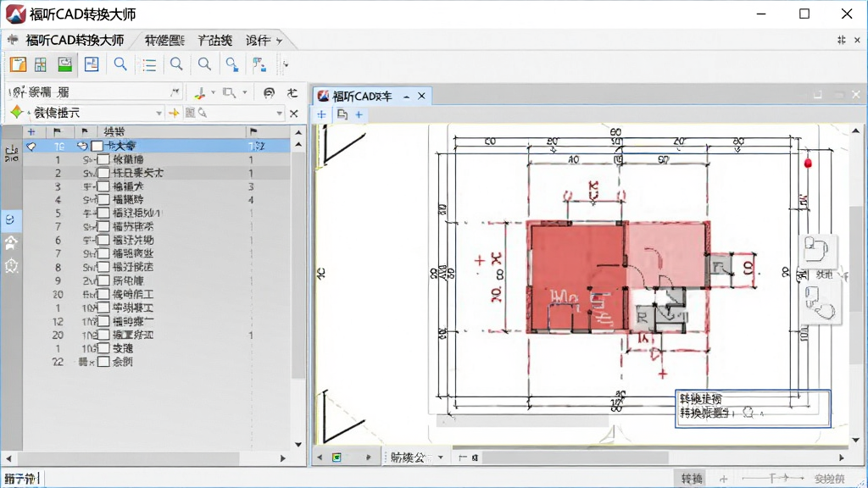Select fourth ribbon tab
The width and height of the screenshot is (868, 488).
coord(258,41)
